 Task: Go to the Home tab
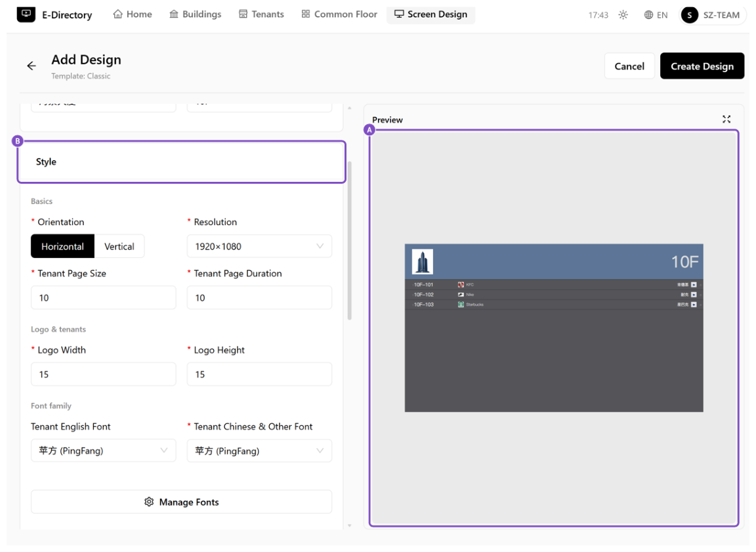pos(133,14)
